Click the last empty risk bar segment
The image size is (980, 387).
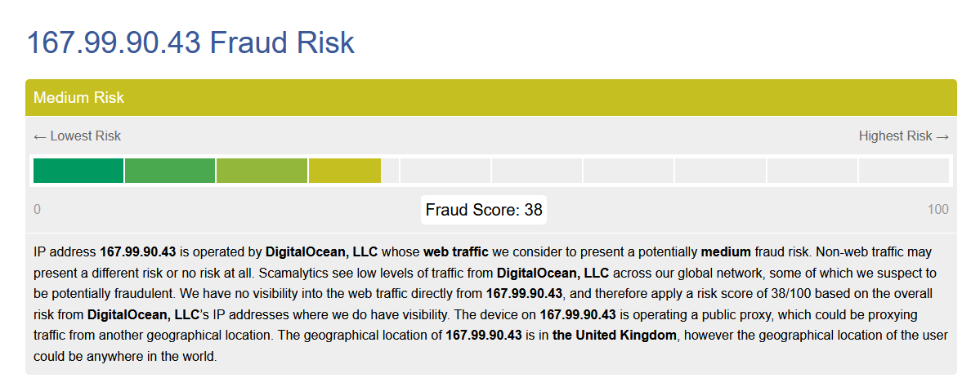pyautogui.click(x=904, y=171)
